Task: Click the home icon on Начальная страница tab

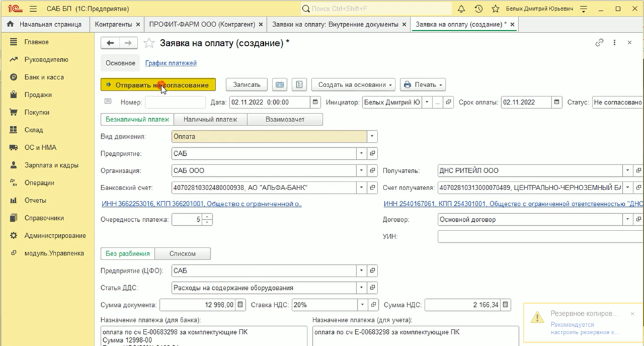Action: (x=11, y=24)
